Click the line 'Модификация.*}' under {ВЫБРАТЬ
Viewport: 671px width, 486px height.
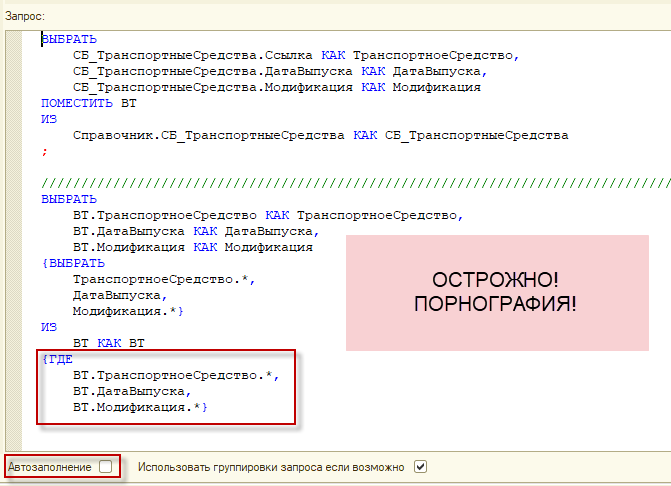click(x=128, y=311)
